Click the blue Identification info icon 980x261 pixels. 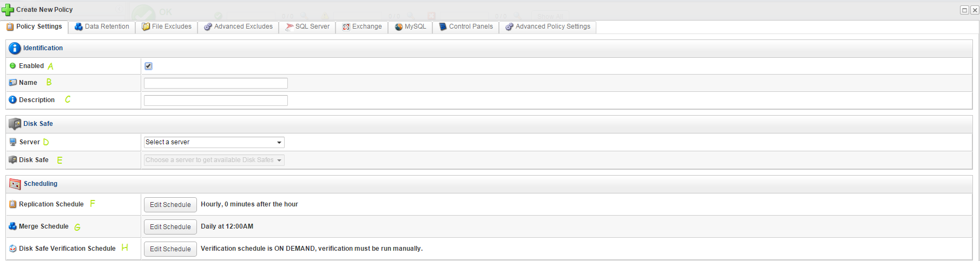pyautogui.click(x=15, y=48)
